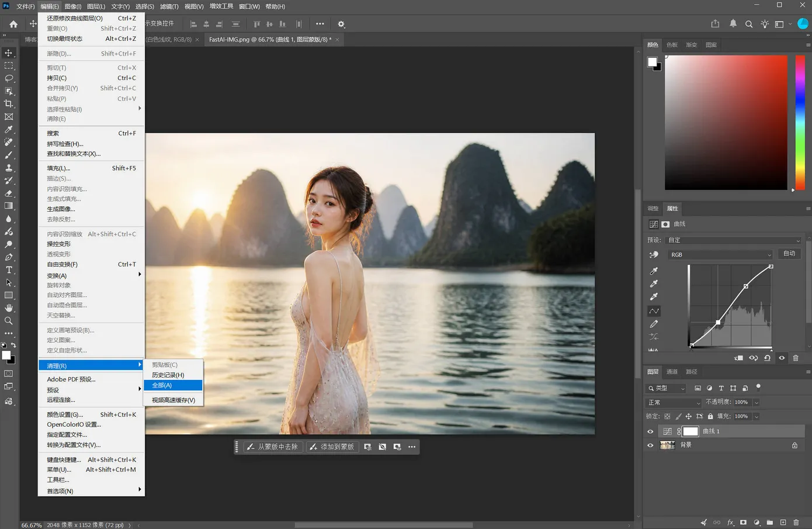812x529 pixels.
Task: Create a new layer with plus icon
Action: [783, 523]
